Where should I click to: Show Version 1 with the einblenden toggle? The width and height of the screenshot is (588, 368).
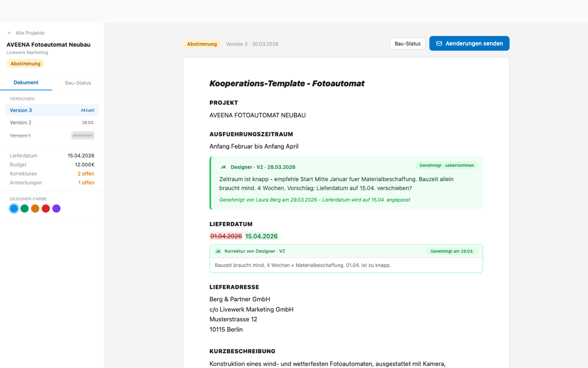(x=83, y=135)
